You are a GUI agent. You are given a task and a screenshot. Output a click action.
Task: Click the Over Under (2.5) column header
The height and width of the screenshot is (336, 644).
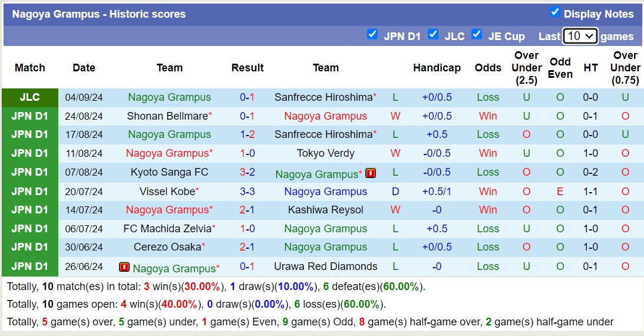pos(527,68)
